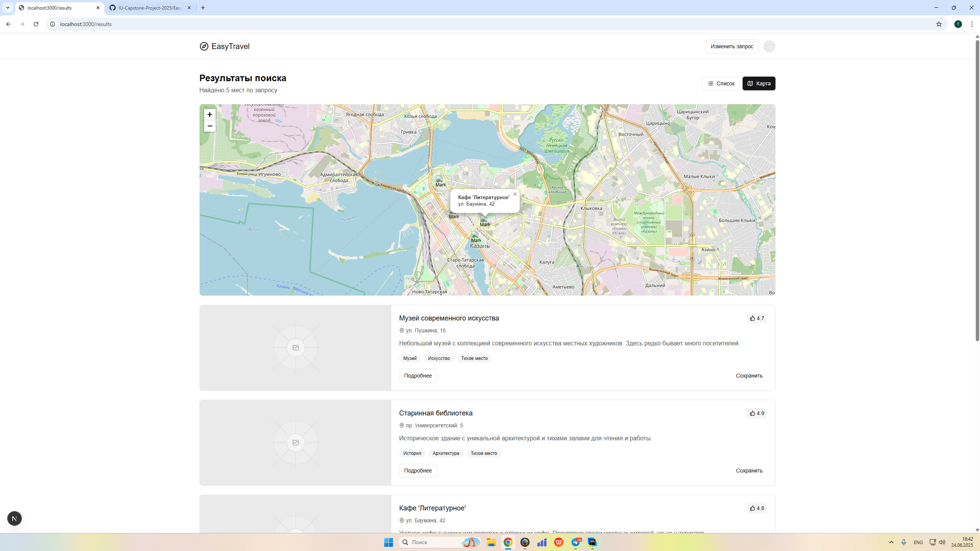Click the 4.7 thumbs-up rating badge

tap(756, 318)
